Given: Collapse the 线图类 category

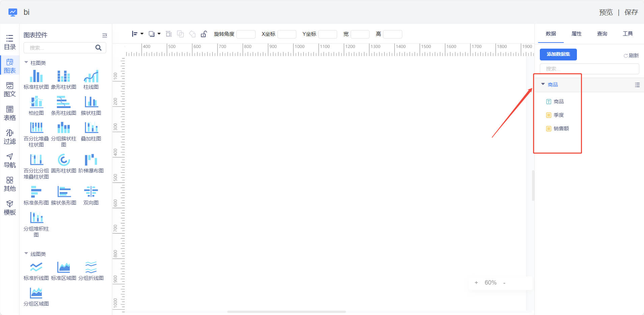Looking at the screenshot, I should point(26,254).
